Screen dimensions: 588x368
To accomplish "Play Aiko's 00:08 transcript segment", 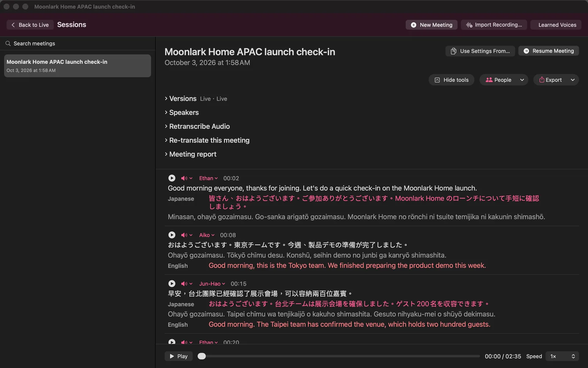I will [x=172, y=235].
